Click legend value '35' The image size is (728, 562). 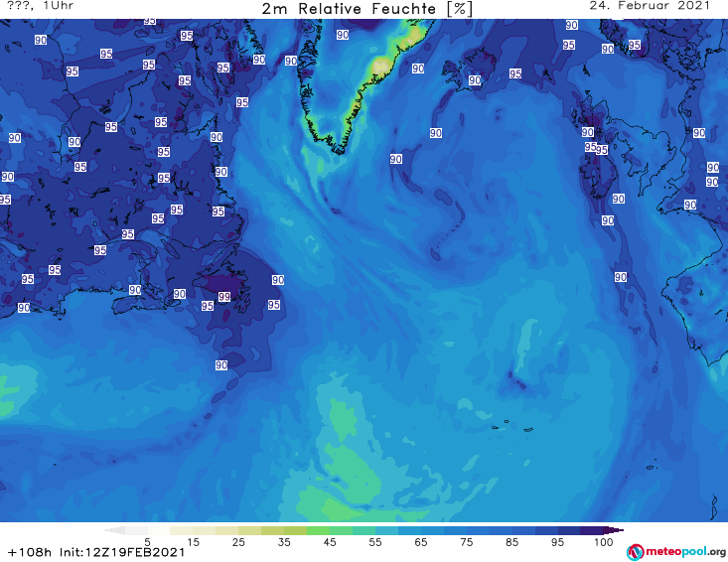[x=284, y=542]
